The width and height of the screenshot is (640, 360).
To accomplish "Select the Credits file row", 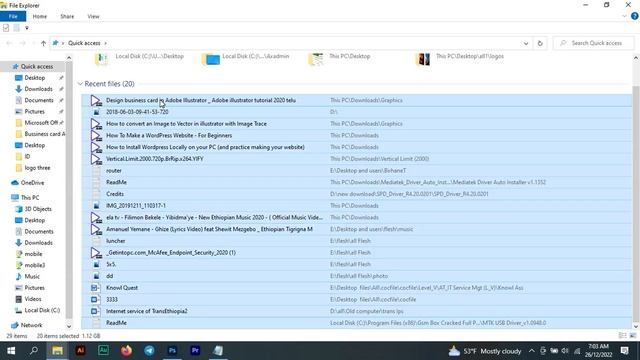I will point(356,194).
